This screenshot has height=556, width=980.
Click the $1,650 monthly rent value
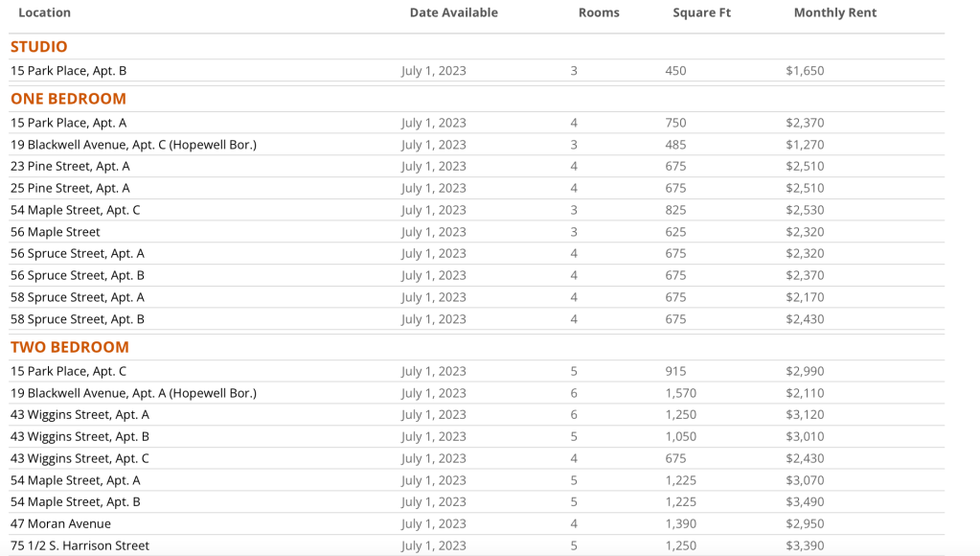coord(804,71)
